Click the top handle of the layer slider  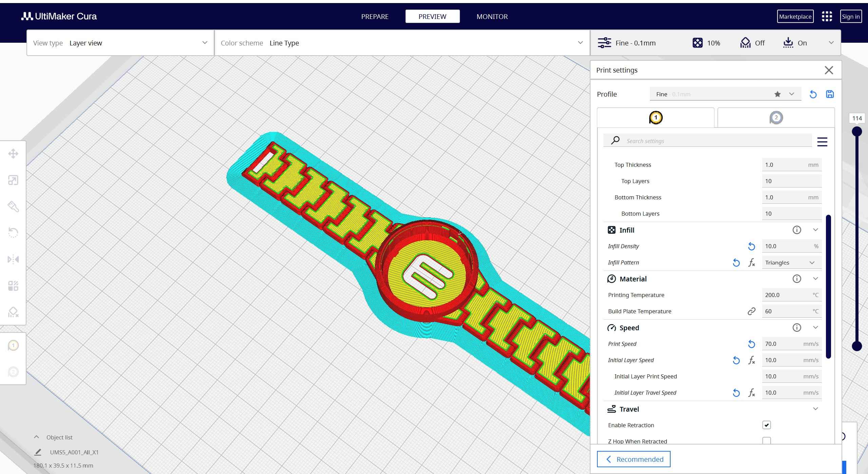pos(857,131)
